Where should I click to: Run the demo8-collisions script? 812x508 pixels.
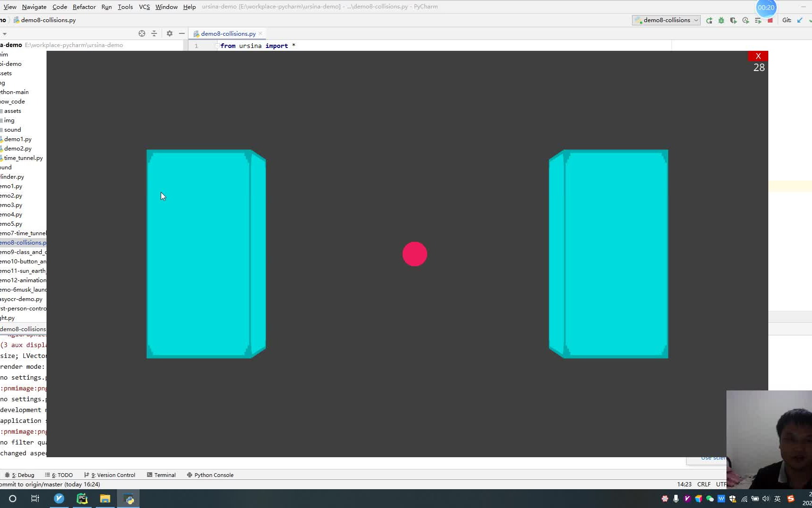click(709, 20)
